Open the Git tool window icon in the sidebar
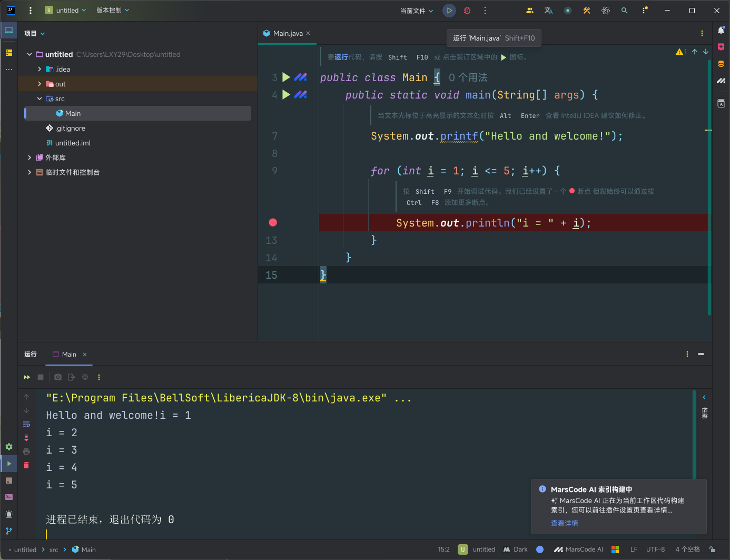Image resolution: width=730 pixels, height=560 pixels. (9, 531)
